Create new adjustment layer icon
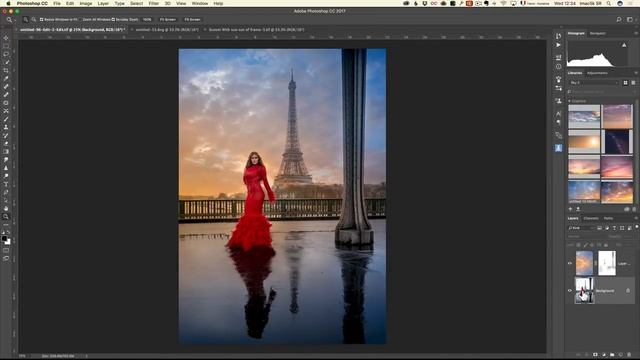The width and height of the screenshot is (640, 360). coord(604,355)
